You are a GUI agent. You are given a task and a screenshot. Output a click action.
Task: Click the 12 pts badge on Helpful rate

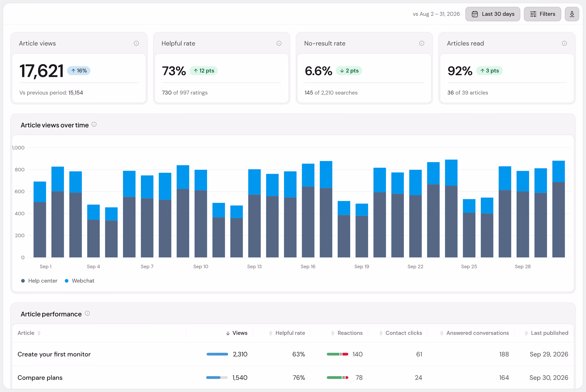[x=204, y=71]
